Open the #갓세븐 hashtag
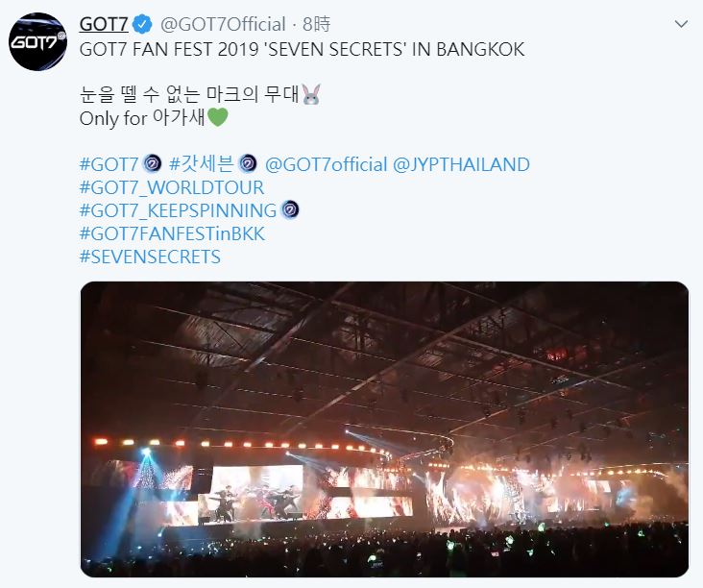Image resolution: width=703 pixels, height=588 pixels. click(202, 164)
